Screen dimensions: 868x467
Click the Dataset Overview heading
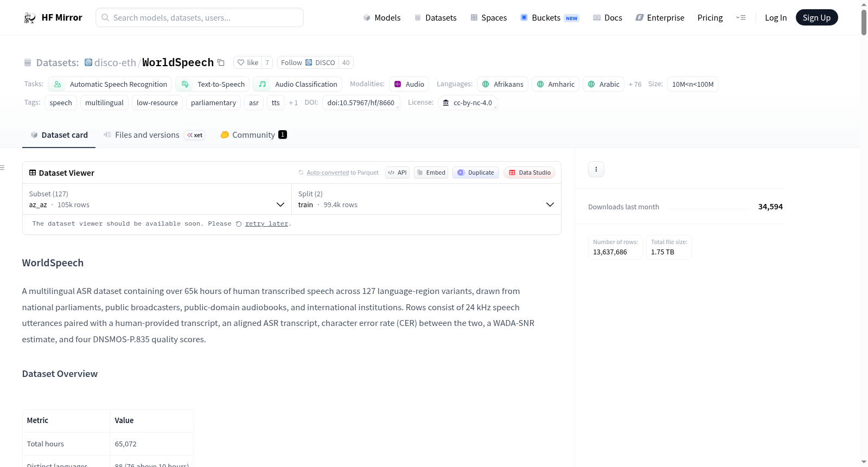coord(60,374)
